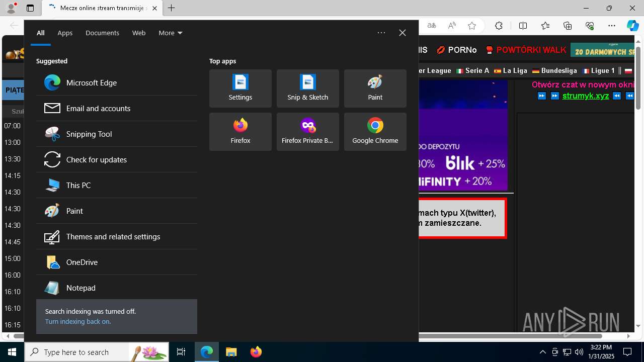Screen dimensions: 644x362
Task: Switch to the Documents search filter tab
Action: coord(102,33)
